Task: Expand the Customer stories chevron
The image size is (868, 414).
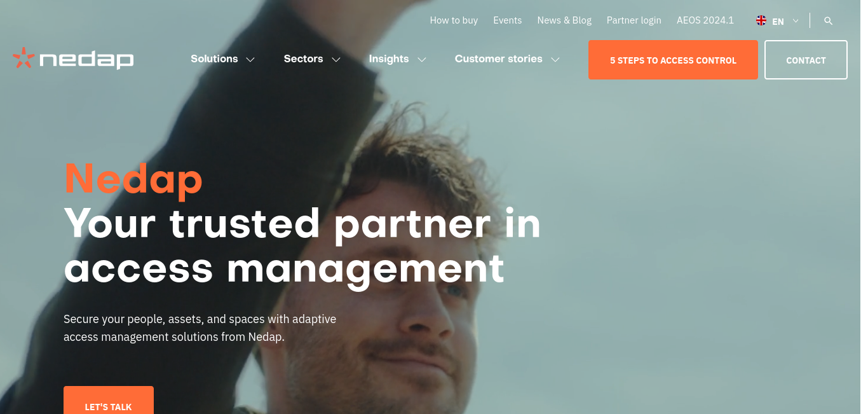Action: pyautogui.click(x=555, y=60)
